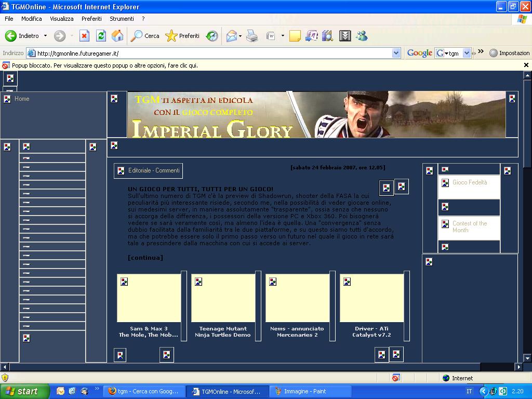Screen dimensions: 532x399
Task: Follow the [continua] link
Action: click(x=145, y=258)
